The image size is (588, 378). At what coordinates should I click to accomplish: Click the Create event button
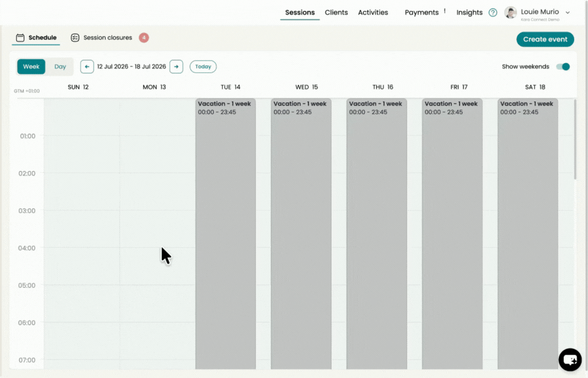545,39
